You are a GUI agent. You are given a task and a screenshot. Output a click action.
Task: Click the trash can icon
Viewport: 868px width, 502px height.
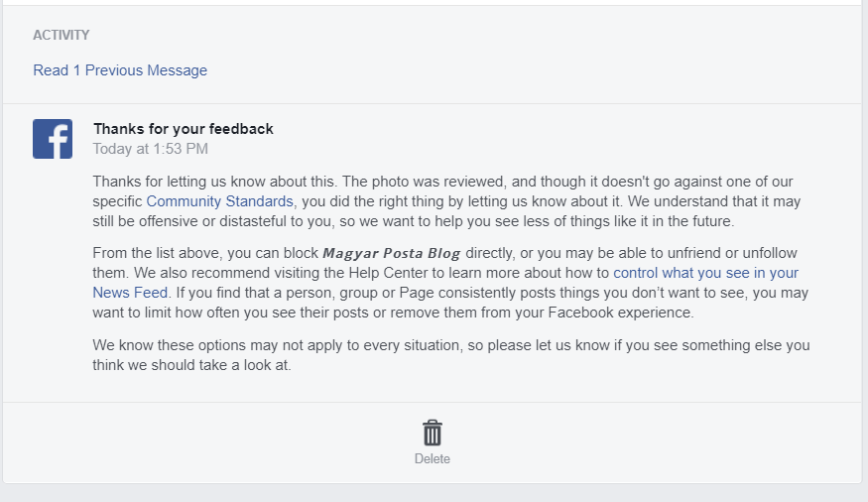433,433
